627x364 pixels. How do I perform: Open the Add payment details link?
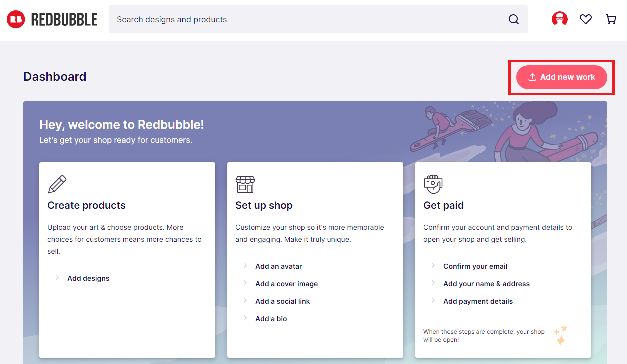tap(478, 301)
